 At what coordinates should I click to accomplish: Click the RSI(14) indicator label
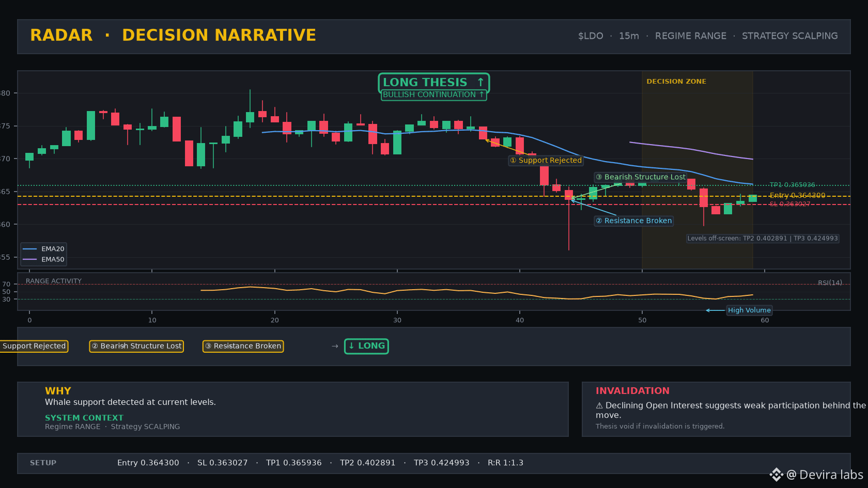coord(830,283)
